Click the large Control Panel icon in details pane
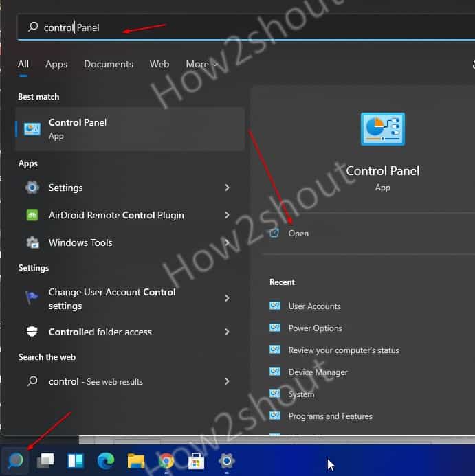The height and width of the screenshot is (476, 475). [383, 129]
